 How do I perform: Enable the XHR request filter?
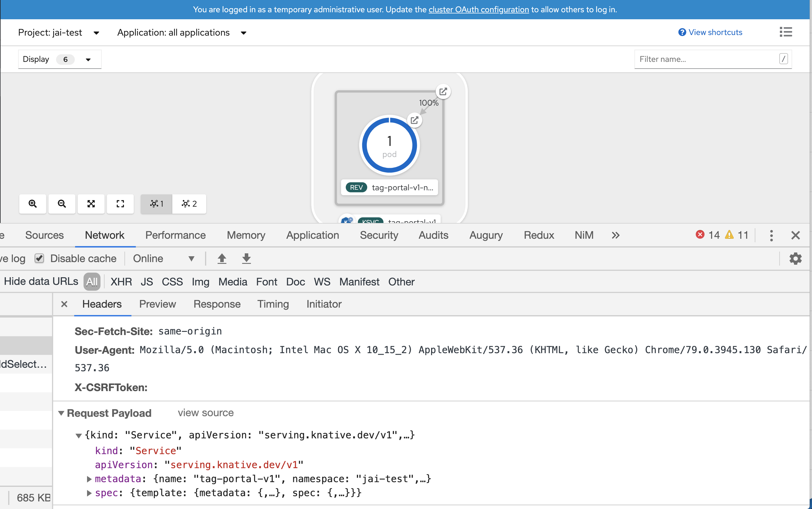click(x=121, y=282)
